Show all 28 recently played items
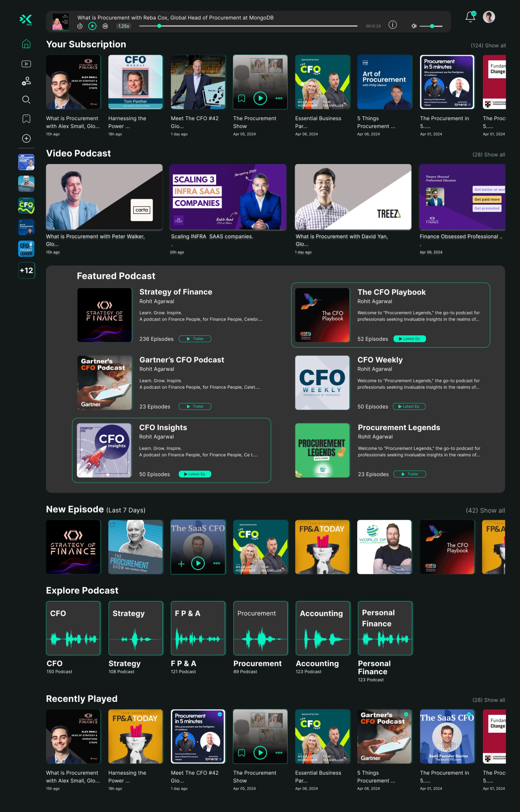This screenshot has width=520, height=812. click(488, 700)
